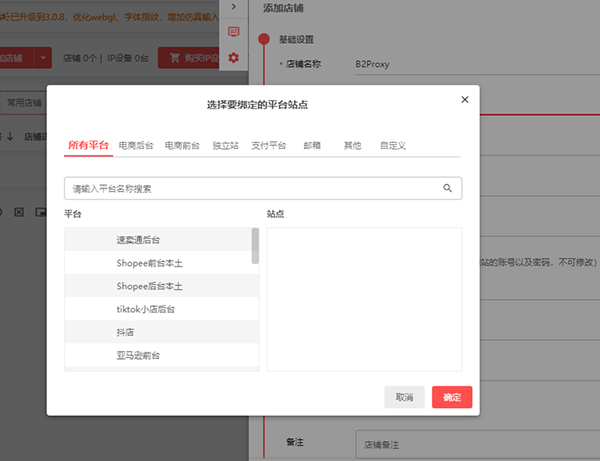Click the shopping cart icon on 购买IP设备
Screen dimensions: 600x461
coord(175,58)
